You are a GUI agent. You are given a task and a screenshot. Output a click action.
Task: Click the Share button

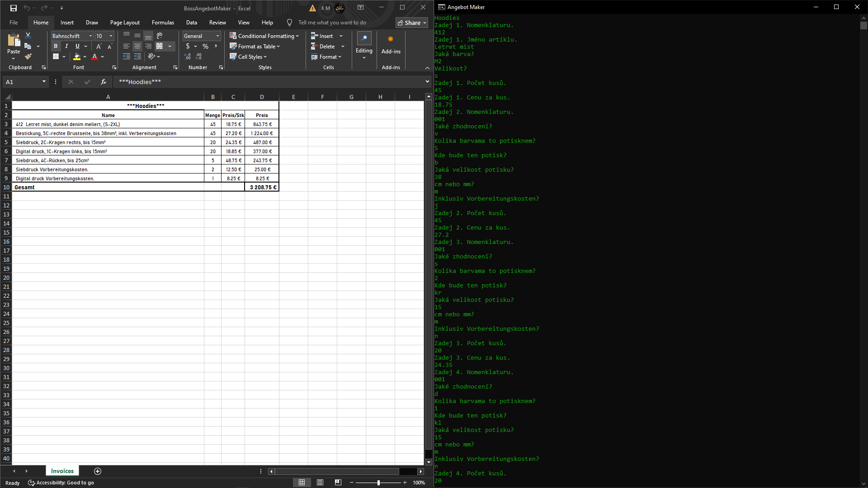pyautogui.click(x=411, y=23)
